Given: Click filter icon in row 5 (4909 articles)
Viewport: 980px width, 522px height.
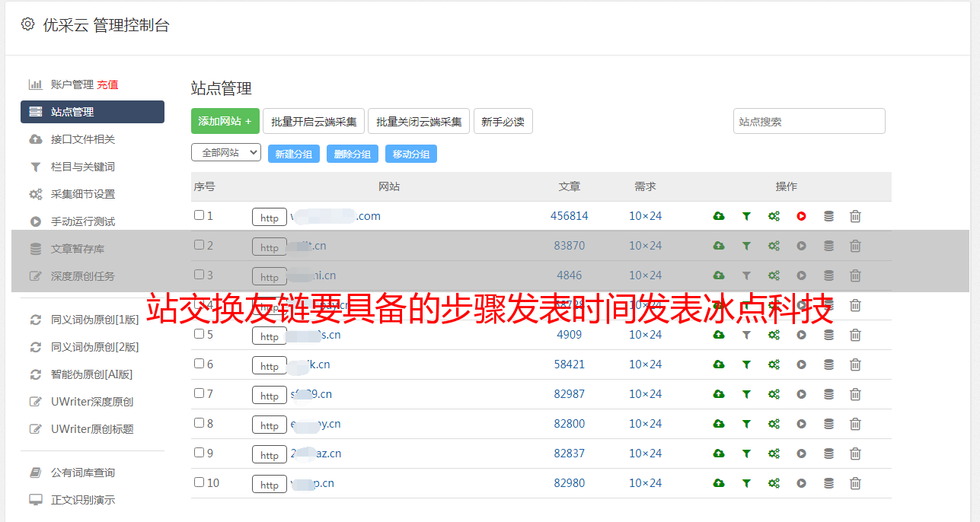Looking at the screenshot, I should [746, 335].
